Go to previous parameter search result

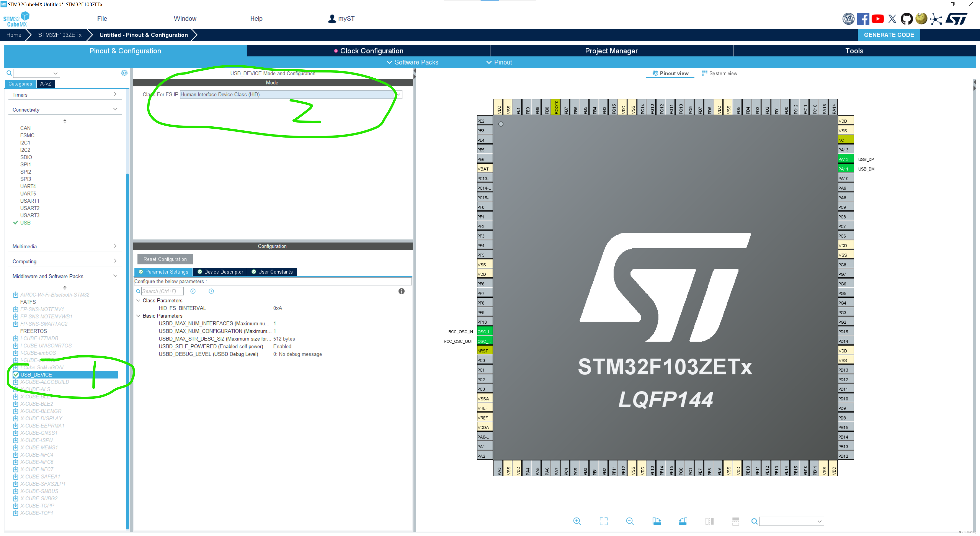point(193,291)
